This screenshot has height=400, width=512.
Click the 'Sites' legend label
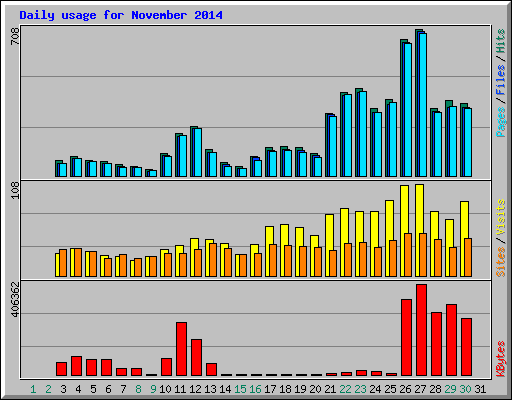pos(501,262)
